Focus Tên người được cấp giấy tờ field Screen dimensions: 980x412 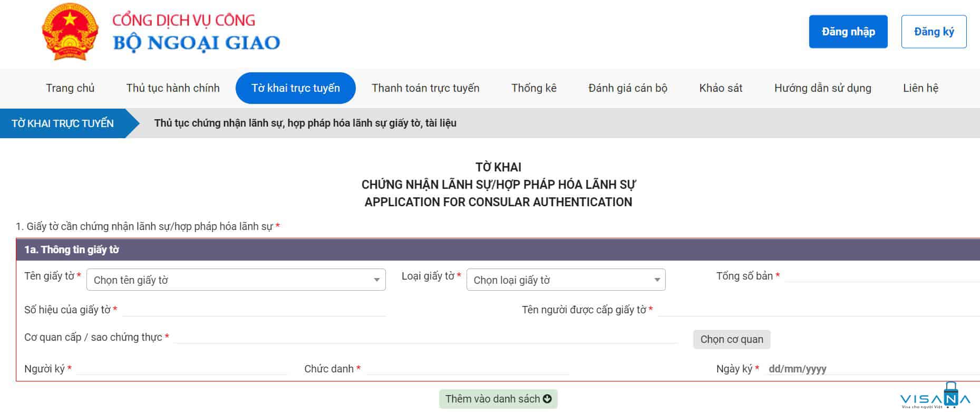pos(819,309)
